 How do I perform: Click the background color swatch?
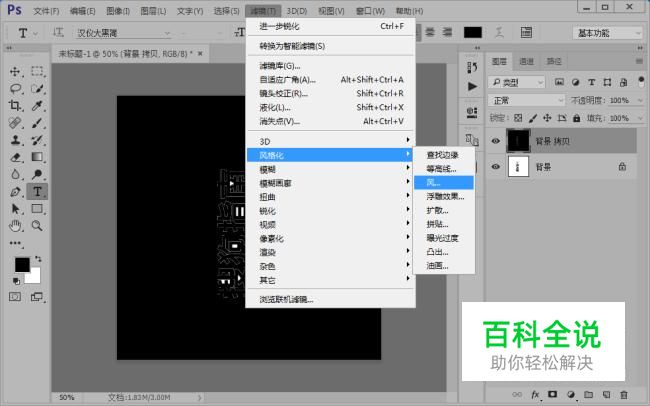point(35,277)
